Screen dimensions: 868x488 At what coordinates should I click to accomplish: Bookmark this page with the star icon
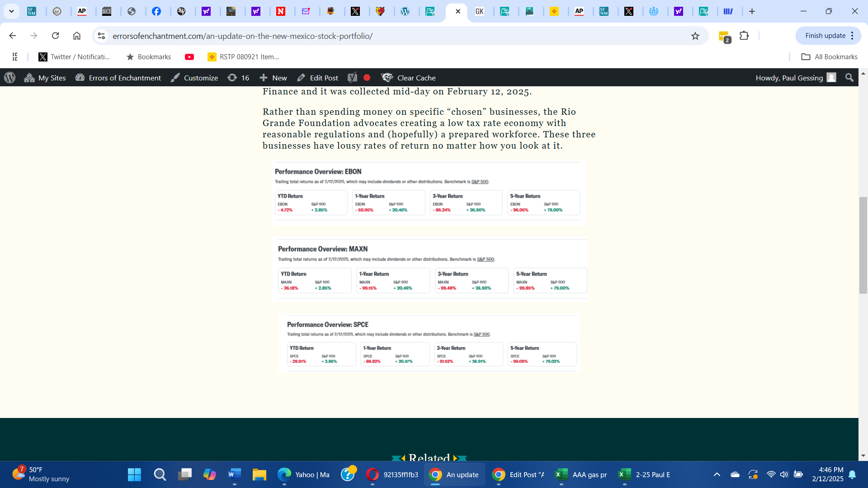click(695, 36)
